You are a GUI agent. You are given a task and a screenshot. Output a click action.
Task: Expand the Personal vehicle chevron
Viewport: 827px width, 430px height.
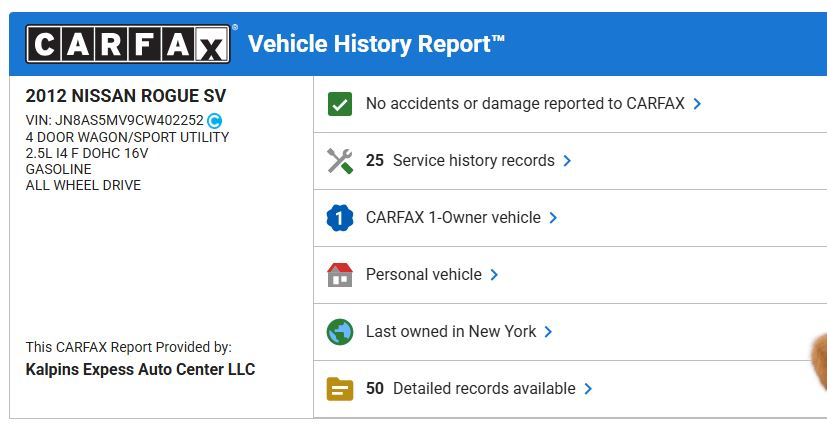pos(494,275)
